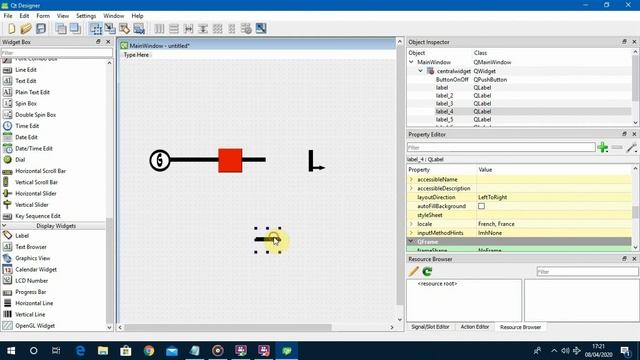Open File Explorer from the taskbar
640x360 pixels.
coord(103,351)
